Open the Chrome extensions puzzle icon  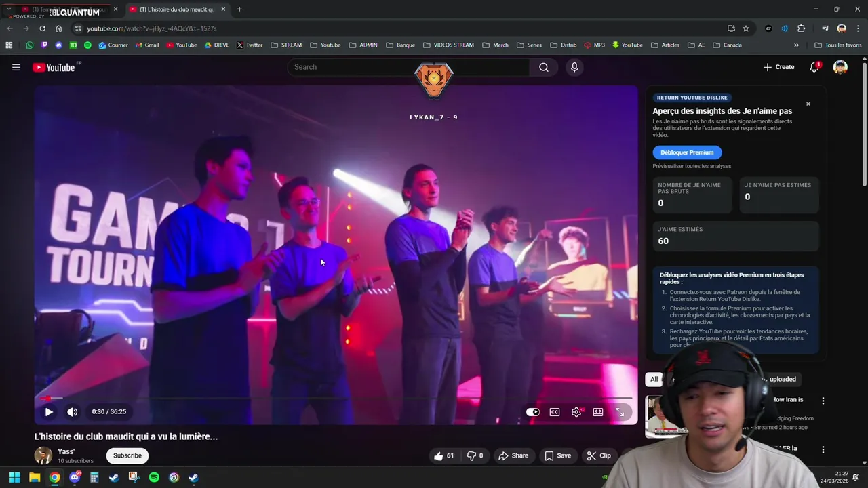pos(801,28)
